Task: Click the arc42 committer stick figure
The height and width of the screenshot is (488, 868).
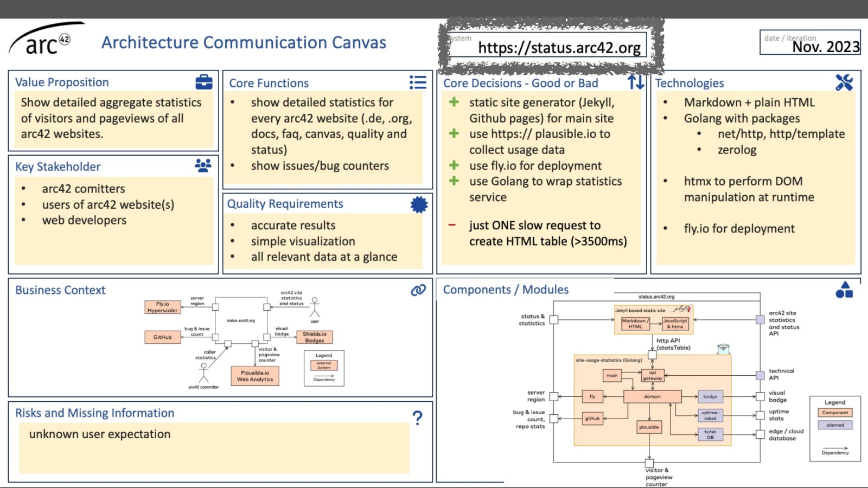Action: 203,373
